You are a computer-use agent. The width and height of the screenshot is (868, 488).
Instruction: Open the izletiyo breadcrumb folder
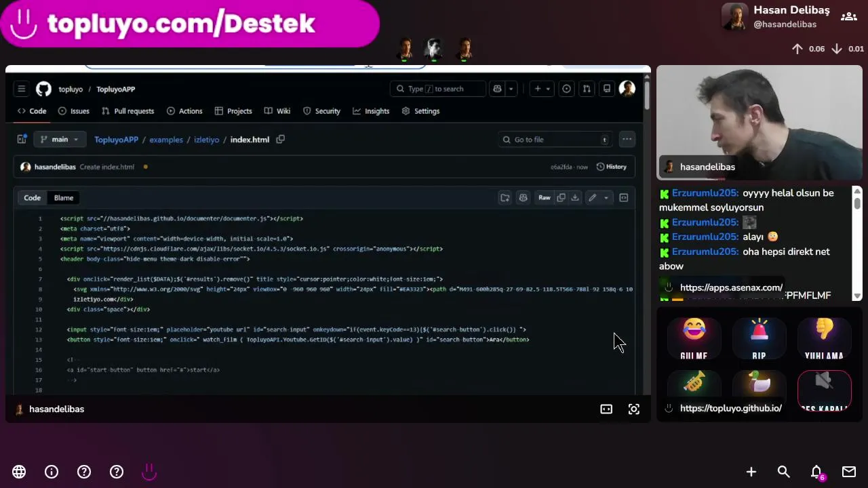[206, 140]
